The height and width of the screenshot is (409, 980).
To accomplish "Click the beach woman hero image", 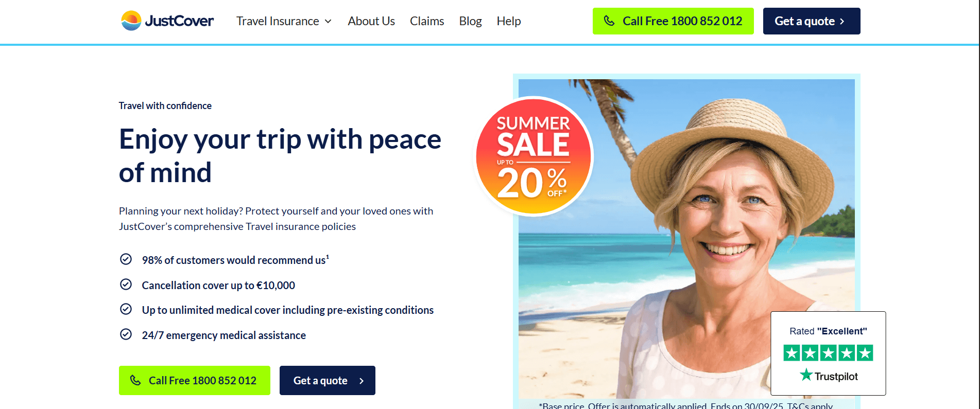I will coord(686,239).
